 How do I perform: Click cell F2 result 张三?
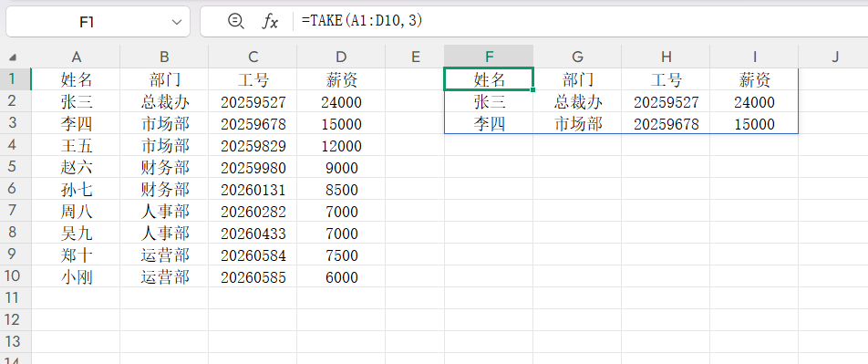tap(489, 102)
